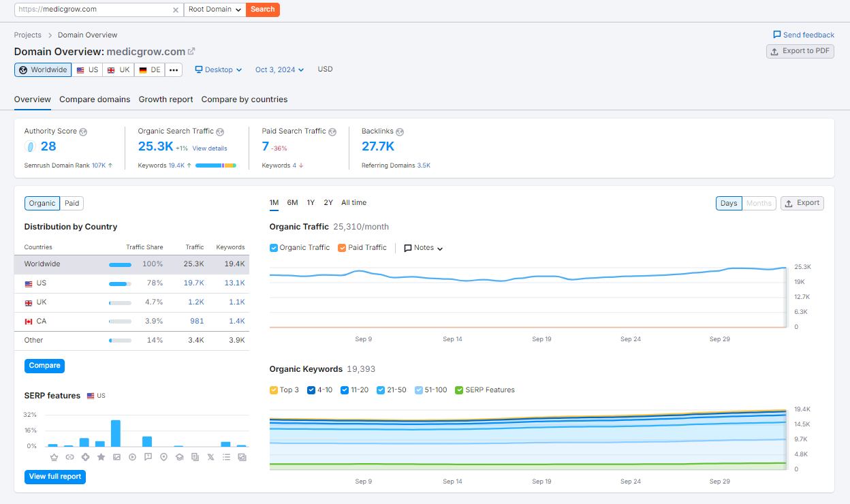Disable the Top 3 keywords checkbox

click(274, 390)
